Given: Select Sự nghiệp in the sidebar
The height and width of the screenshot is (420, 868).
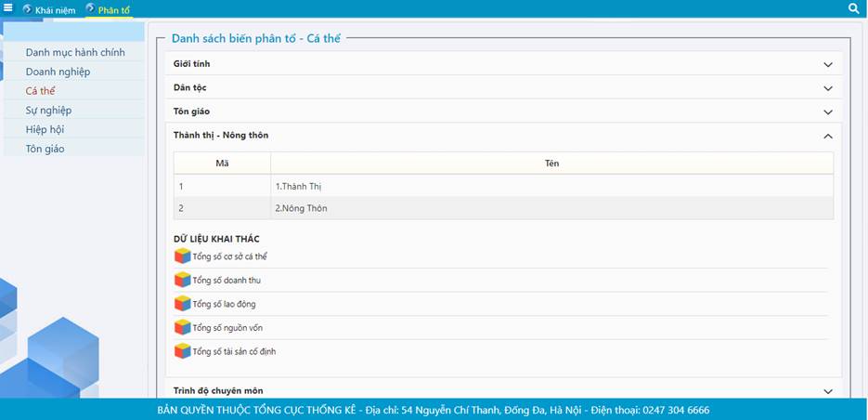Looking at the screenshot, I should pyautogui.click(x=48, y=111).
